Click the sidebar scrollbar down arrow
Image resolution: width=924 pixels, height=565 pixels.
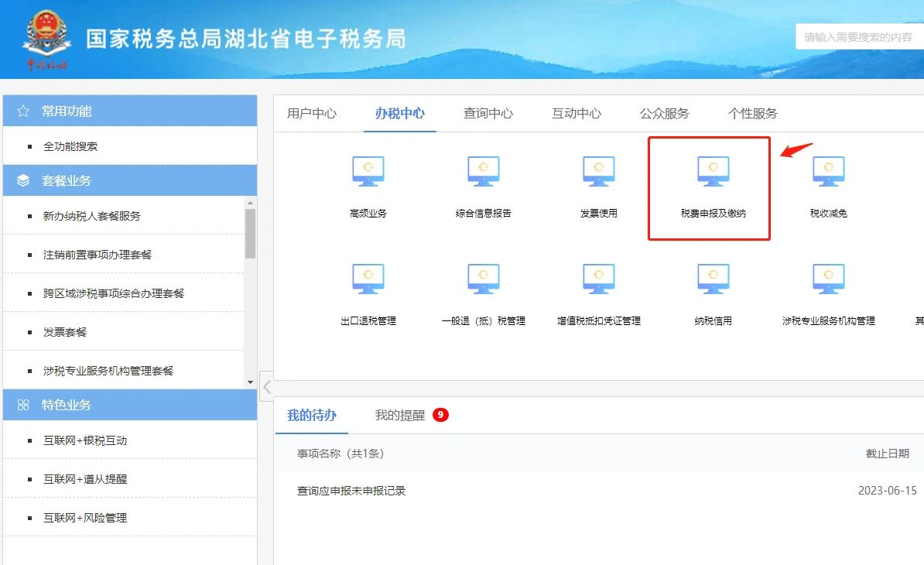click(251, 382)
